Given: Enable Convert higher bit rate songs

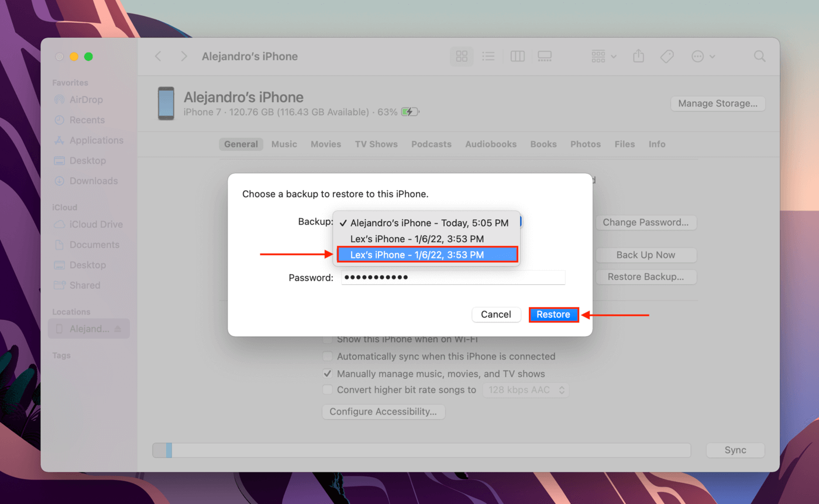Looking at the screenshot, I should point(328,390).
